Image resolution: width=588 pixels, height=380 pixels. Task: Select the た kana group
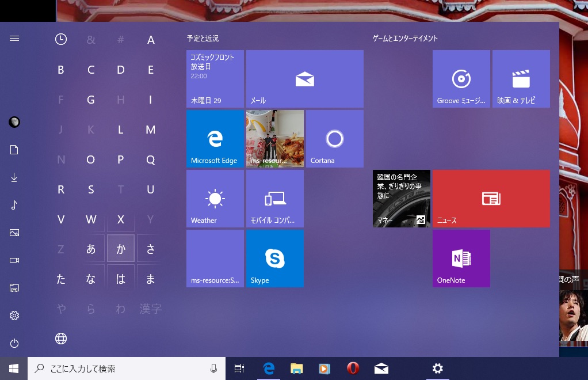coord(61,279)
